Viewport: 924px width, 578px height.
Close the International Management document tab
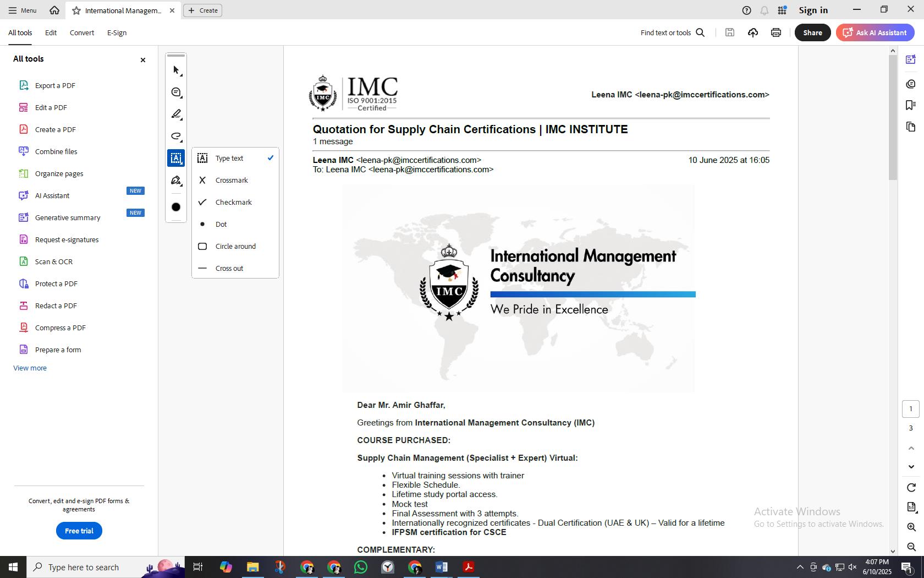pos(172,10)
